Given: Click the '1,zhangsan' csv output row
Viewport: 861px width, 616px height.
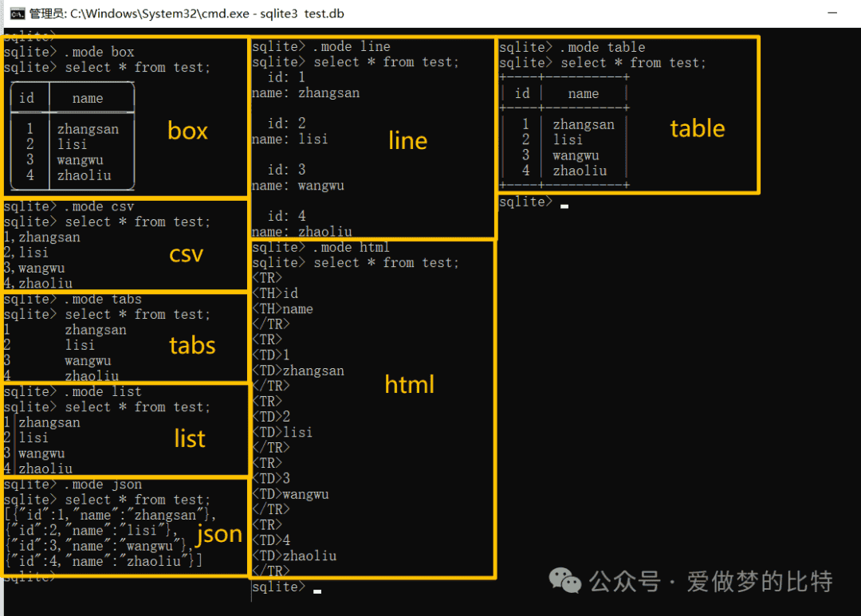Looking at the screenshot, I should coord(42,237).
